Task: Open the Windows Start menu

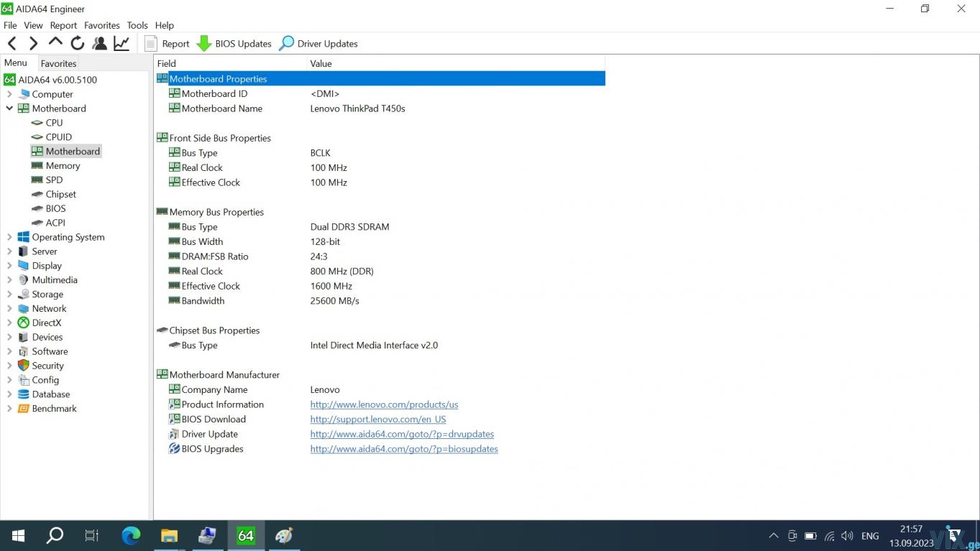Action: (x=19, y=536)
